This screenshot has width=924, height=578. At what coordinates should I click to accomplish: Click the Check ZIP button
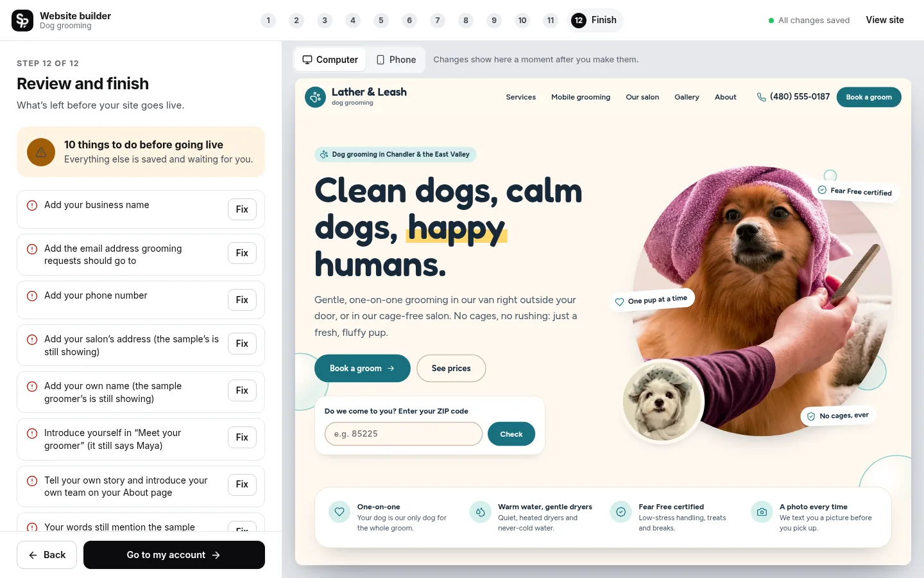tap(511, 434)
